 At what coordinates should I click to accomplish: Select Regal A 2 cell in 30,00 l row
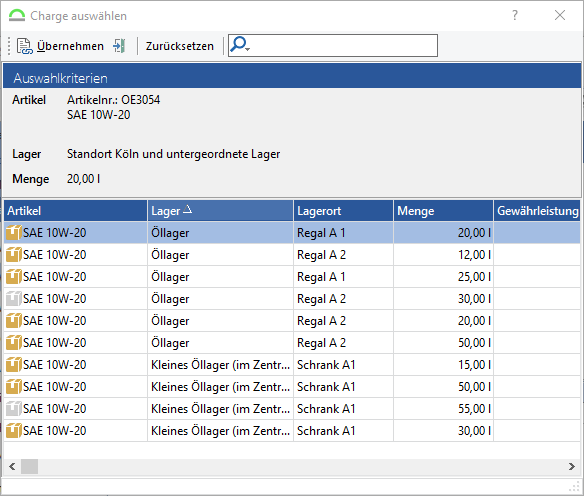343,299
